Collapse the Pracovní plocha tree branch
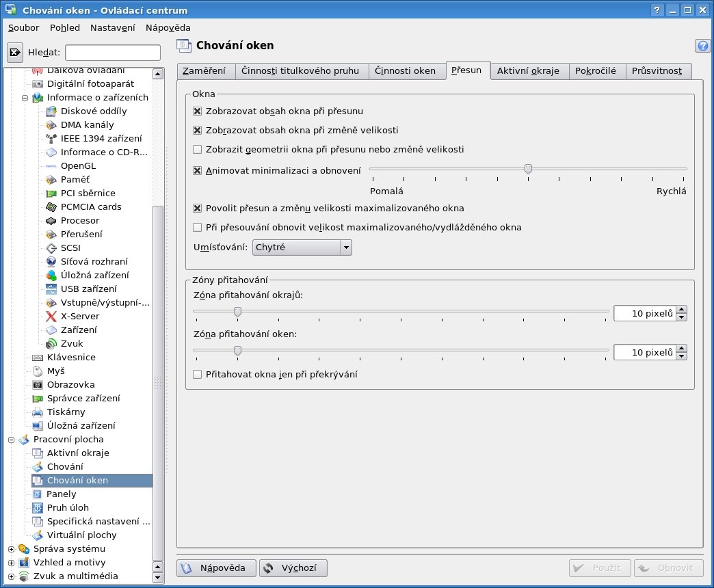Screen dimensions: 714x588 pos(12,440)
